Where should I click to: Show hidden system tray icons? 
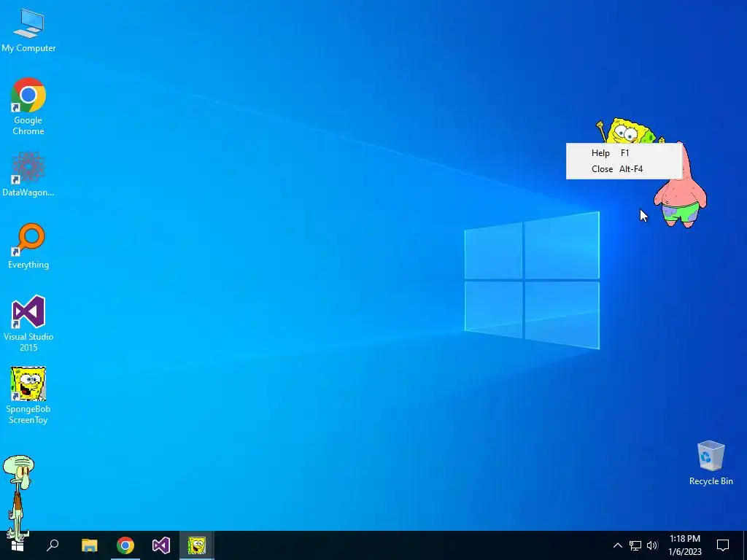click(x=617, y=545)
